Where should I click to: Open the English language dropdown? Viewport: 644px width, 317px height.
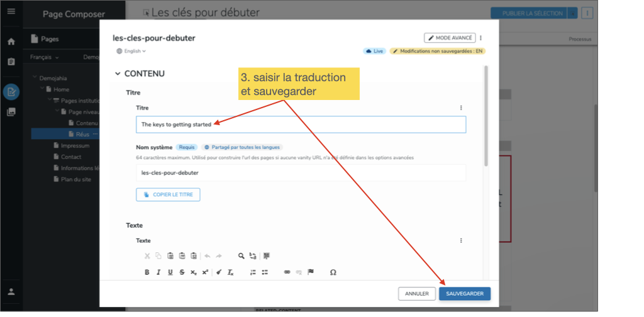[x=131, y=51]
